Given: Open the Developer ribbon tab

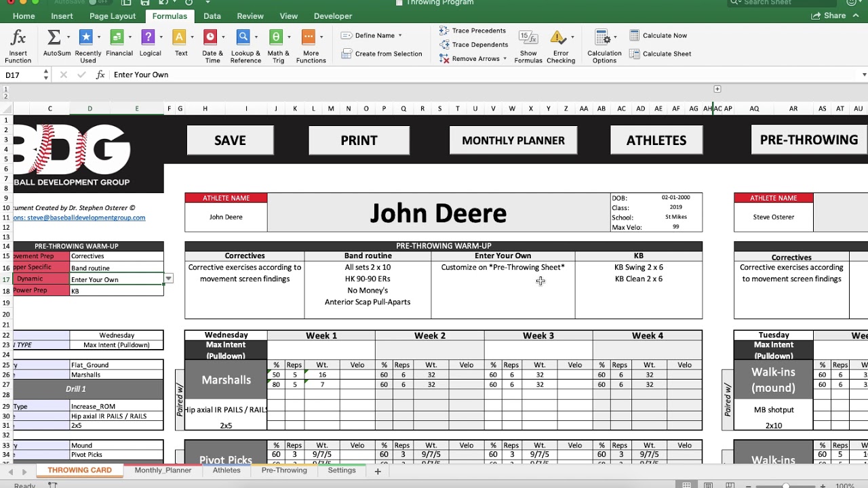Looking at the screenshot, I should 333,16.
